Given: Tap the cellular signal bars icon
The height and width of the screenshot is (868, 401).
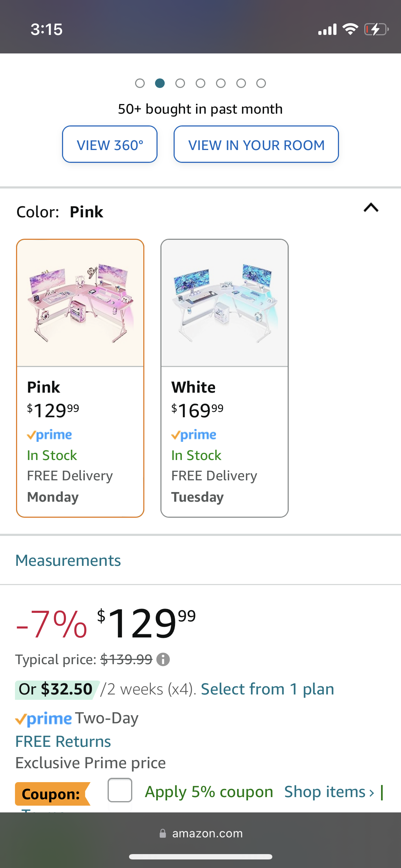Looking at the screenshot, I should (x=327, y=30).
